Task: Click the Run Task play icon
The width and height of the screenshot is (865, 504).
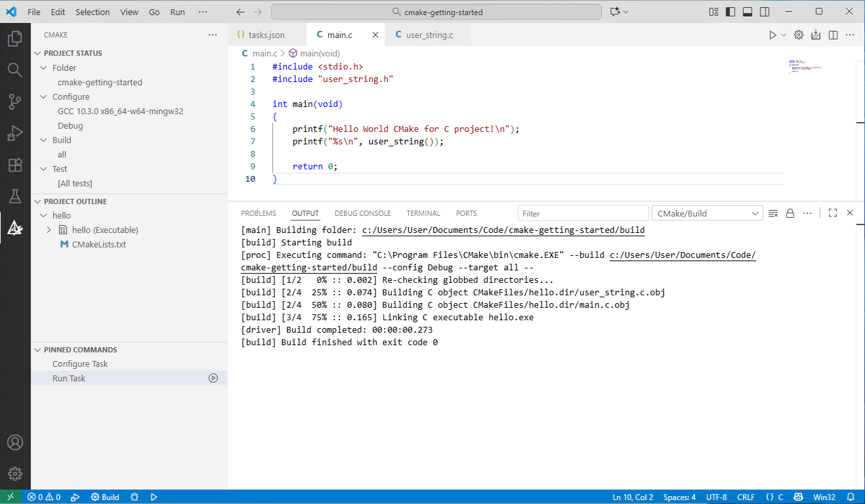Action: click(213, 378)
